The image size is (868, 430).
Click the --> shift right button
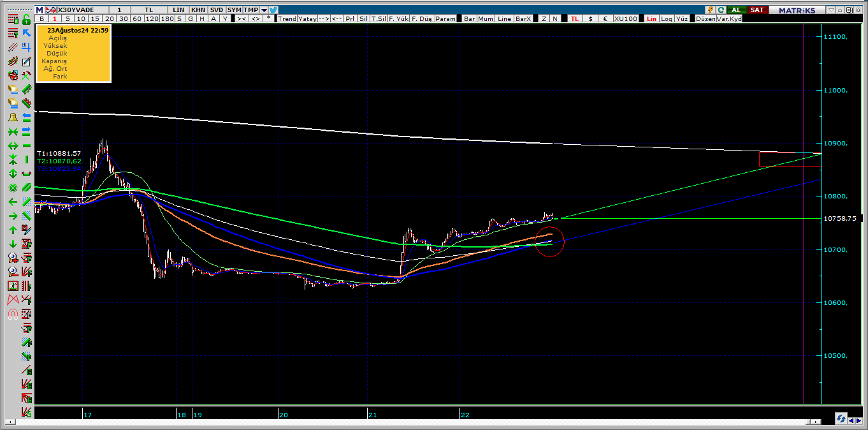coord(323,19)
